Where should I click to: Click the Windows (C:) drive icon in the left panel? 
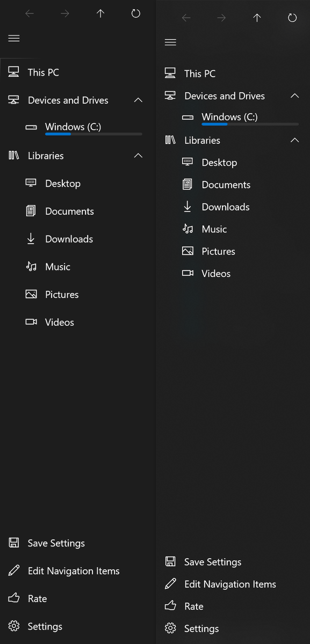pyautogui.click(x=31, y=127)
